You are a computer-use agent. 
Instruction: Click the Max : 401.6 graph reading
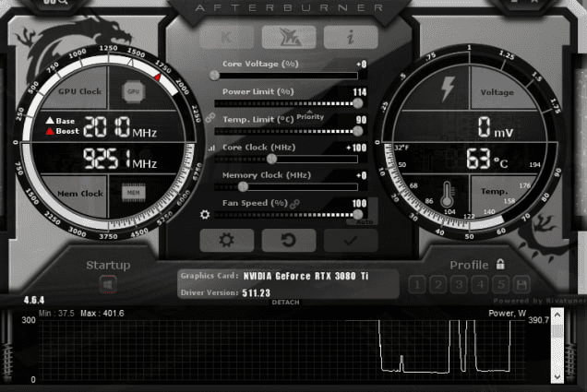pos(102,314)
